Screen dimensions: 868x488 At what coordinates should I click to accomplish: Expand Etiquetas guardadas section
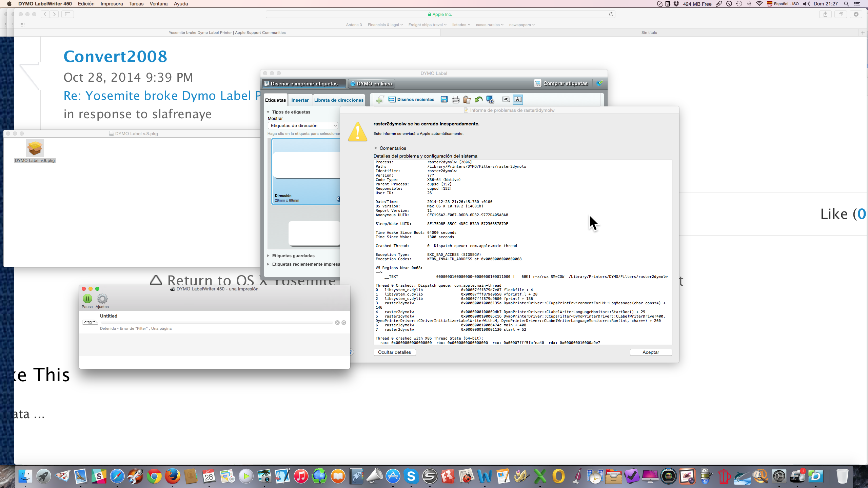coord(268,256)
